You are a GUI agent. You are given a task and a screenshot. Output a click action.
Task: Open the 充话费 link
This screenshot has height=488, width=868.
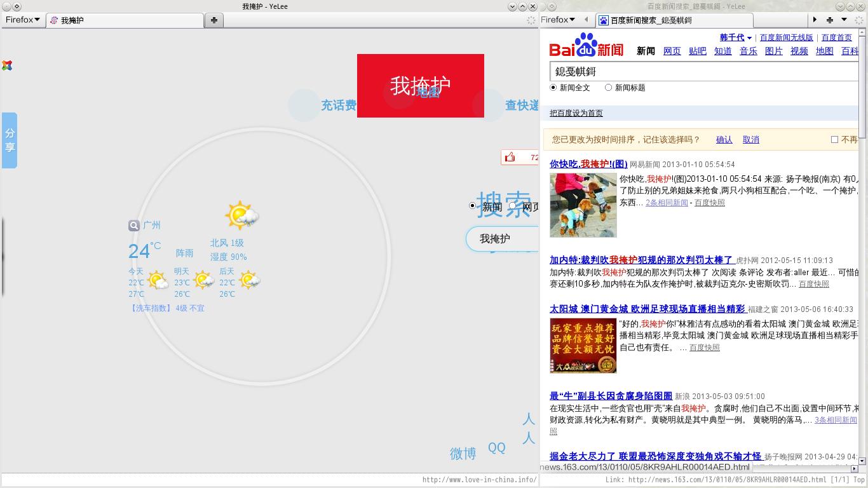(x=338, y=105)
